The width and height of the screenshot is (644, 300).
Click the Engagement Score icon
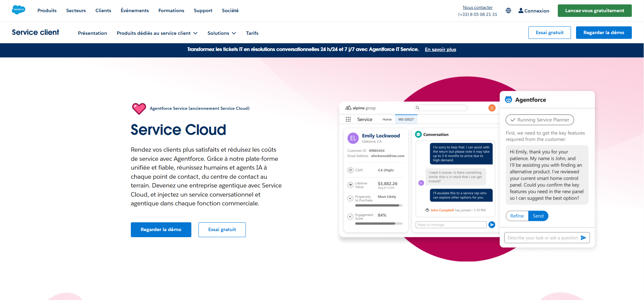coord(350,217)
